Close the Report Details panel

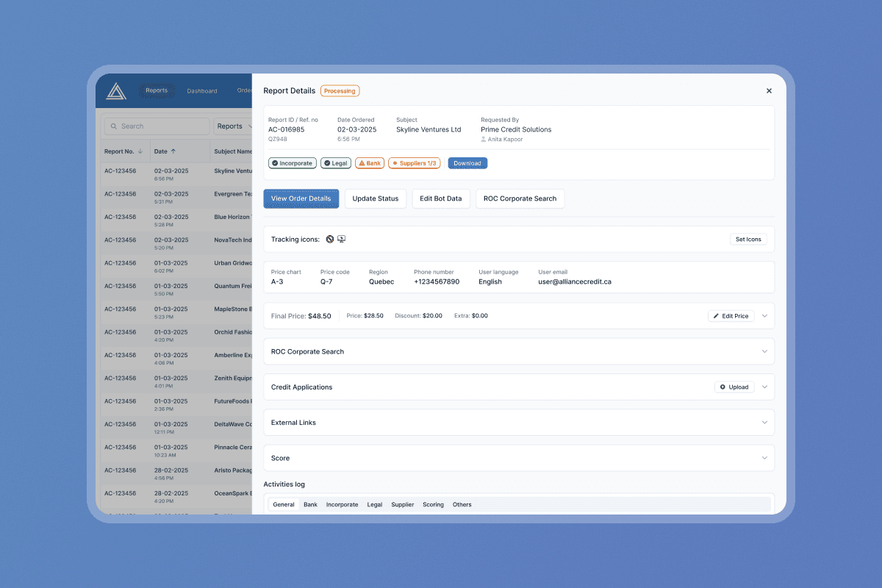[x=769, y=91]
